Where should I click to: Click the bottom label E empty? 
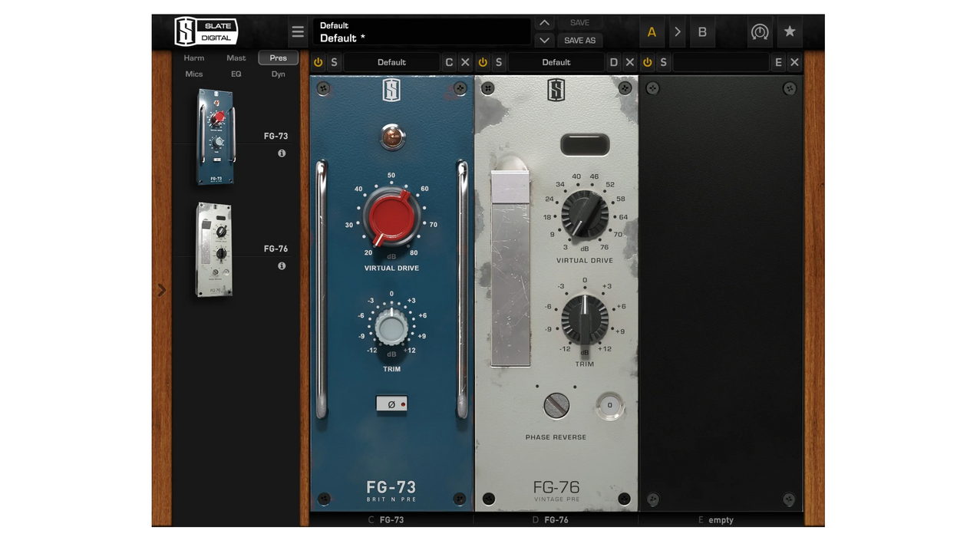716,520
